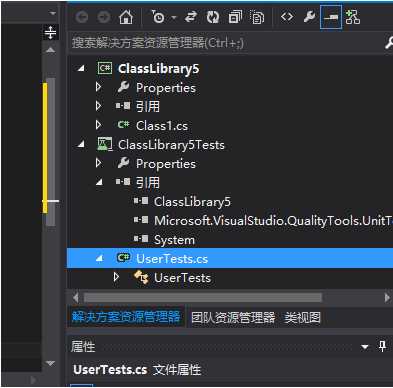The image size is (393, 388).
Task: Click the search magnifier icon
Action: click(x=389, y=43)
